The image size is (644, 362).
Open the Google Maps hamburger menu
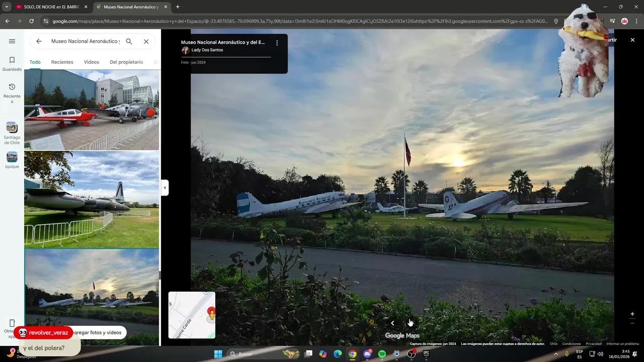coord(12,41)
